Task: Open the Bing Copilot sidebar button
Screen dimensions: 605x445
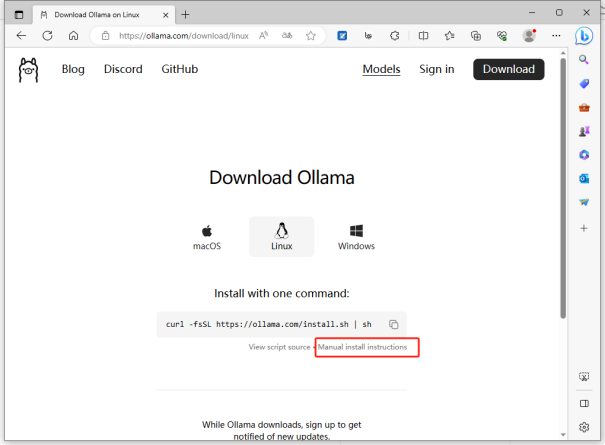Action: pyautogui.click(x=584, y=36)
